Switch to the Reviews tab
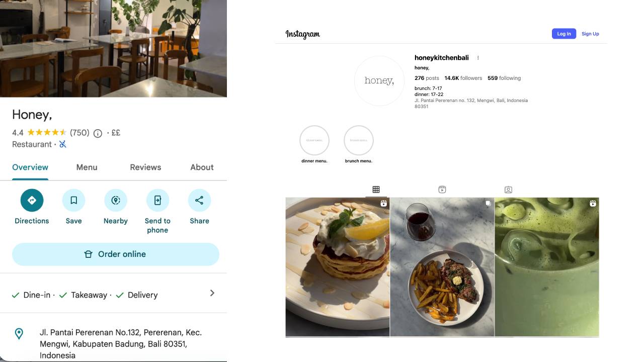Viewport: 644px width, 362px height. tap(145, 167)
